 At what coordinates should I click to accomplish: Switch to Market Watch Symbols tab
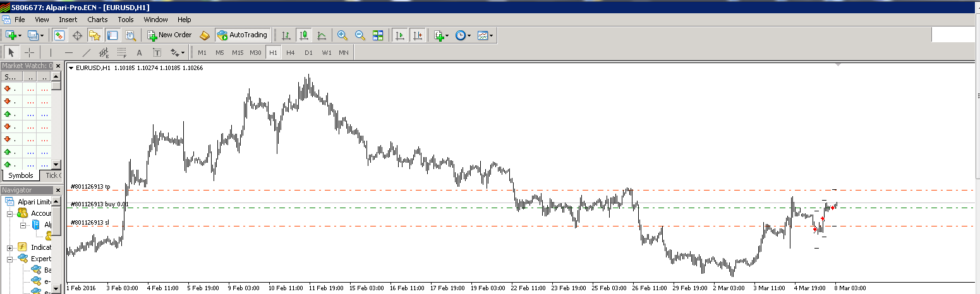pyautogui.click(x=21, y=175)
